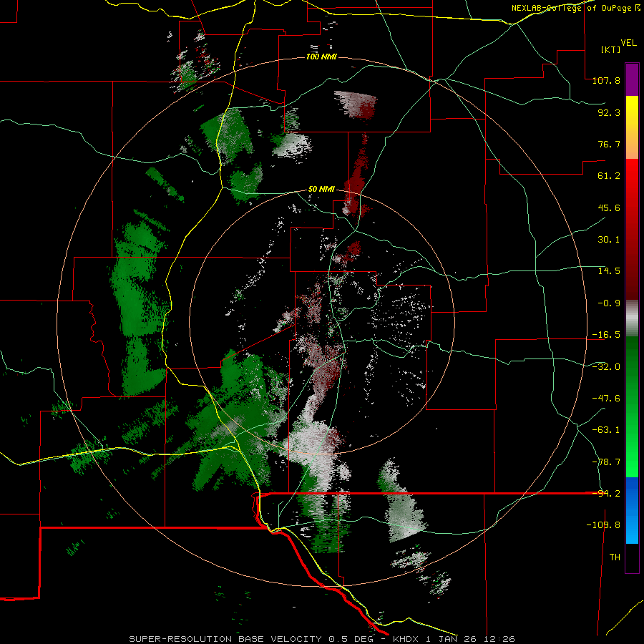
Task: Click the VEL legend title
Action: tap(628, 42)
